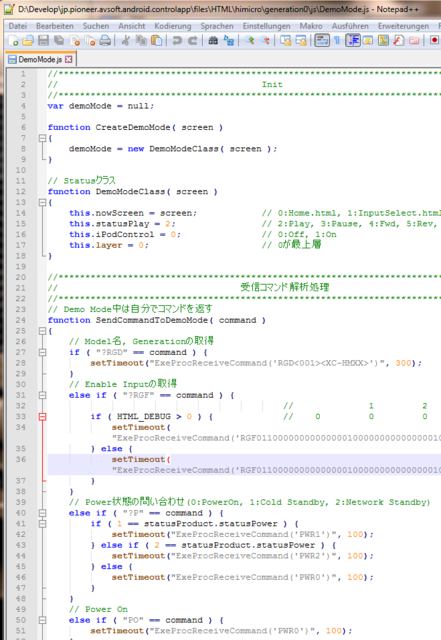Open the Ausführen menu

[x=350, y=26]
